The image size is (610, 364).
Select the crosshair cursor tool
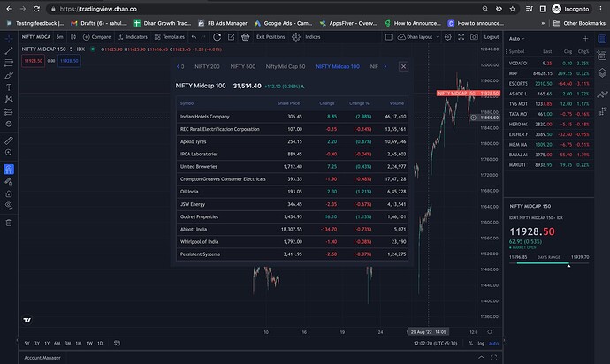(x=9, y=39)
